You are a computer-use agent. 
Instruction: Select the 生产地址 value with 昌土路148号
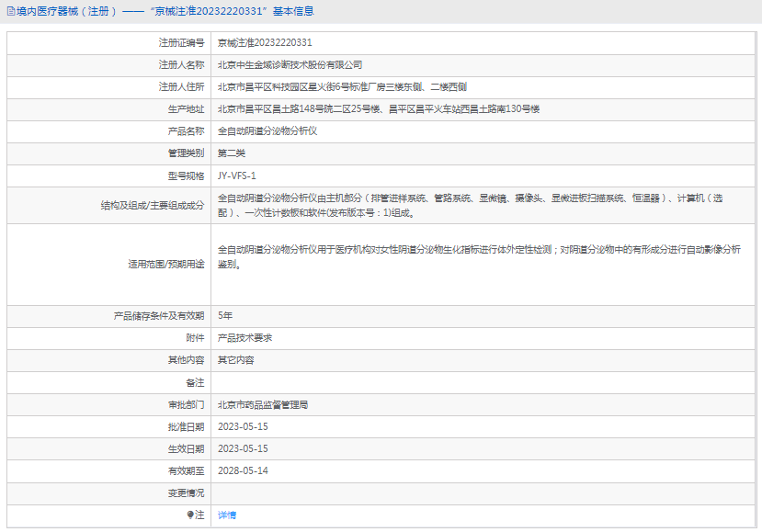[379, 108]
